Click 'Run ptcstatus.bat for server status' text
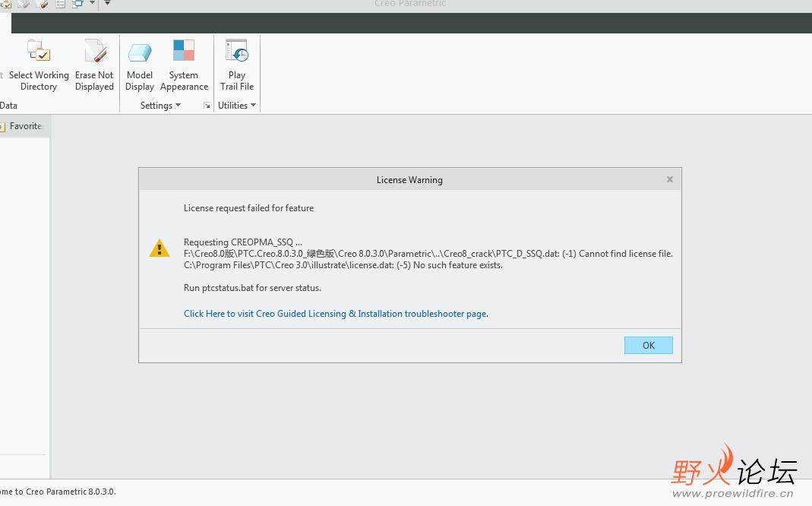The image size is (812, 506). [252, 288]
